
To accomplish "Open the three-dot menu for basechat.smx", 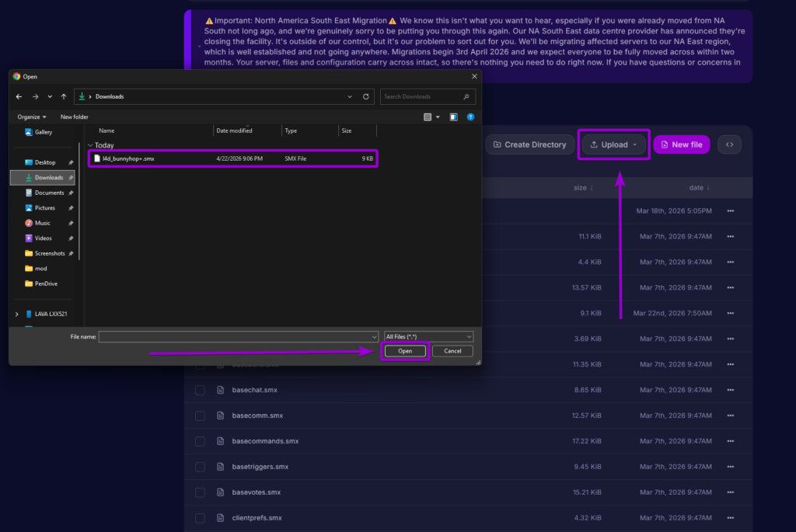I will (729, 390).
